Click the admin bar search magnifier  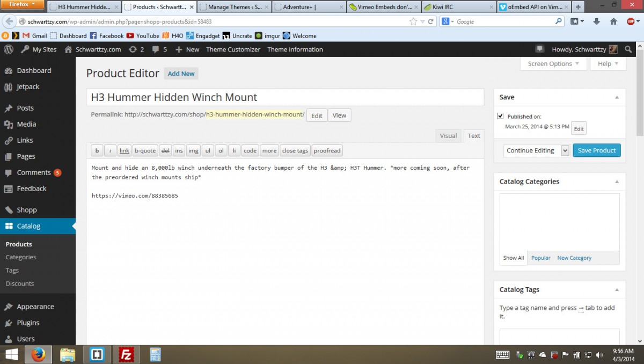[x=628, y=49]
